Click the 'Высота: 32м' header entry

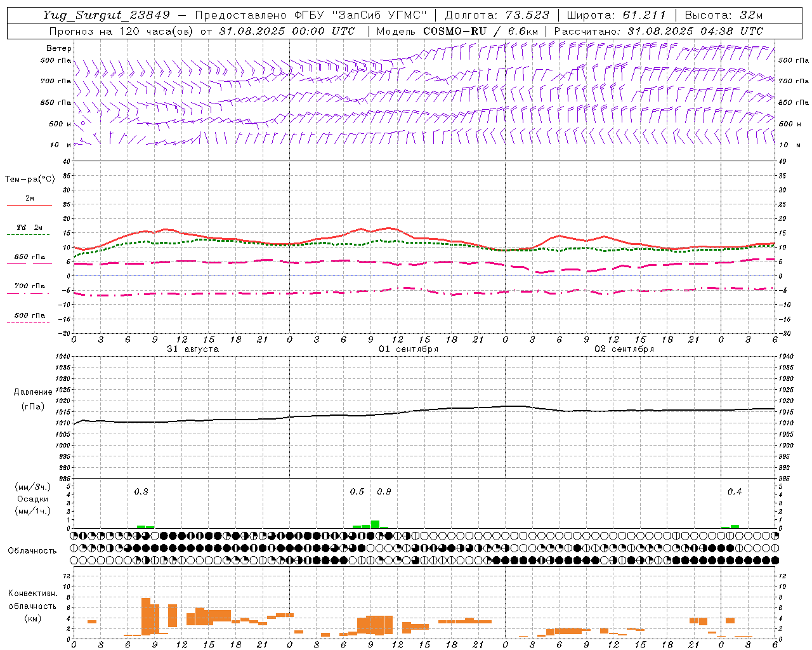click(x=723, y=15)
